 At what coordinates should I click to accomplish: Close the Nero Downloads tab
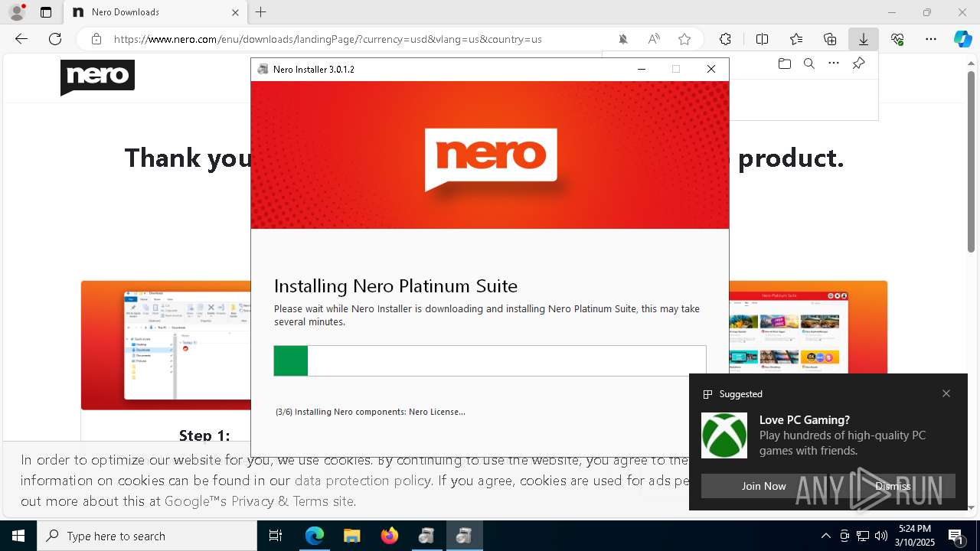click(x=236, y=12)
